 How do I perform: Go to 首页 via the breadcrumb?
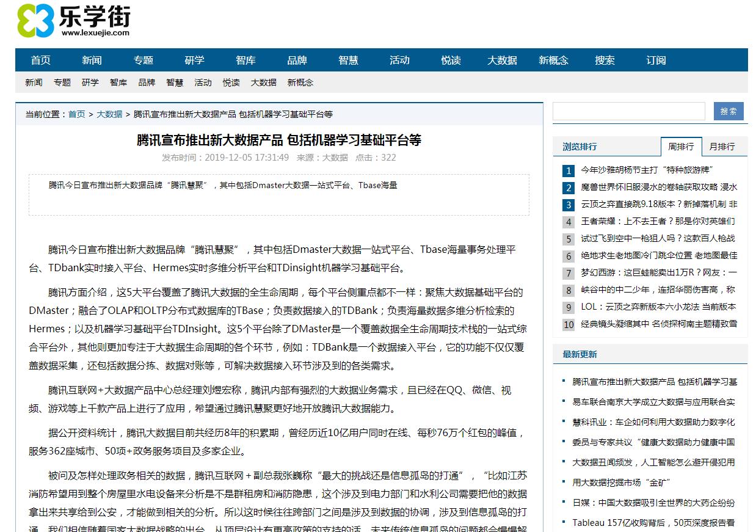[77, 114]
